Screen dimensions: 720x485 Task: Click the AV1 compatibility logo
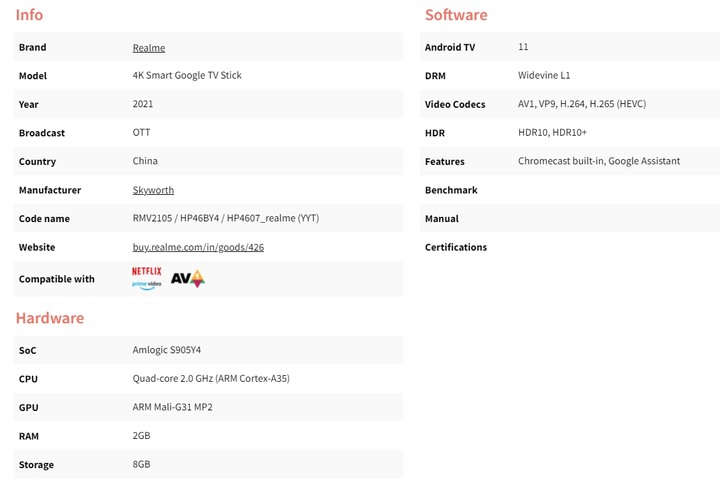[188, 278]
